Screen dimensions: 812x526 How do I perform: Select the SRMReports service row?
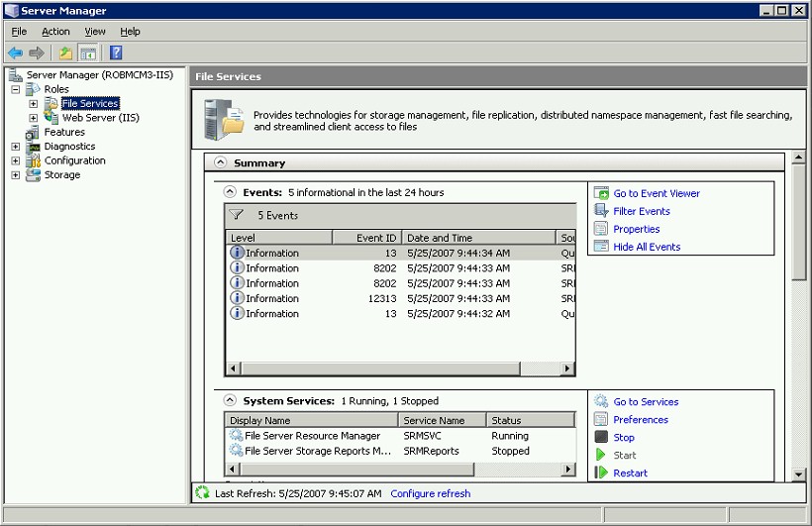(x=400, y=451)
